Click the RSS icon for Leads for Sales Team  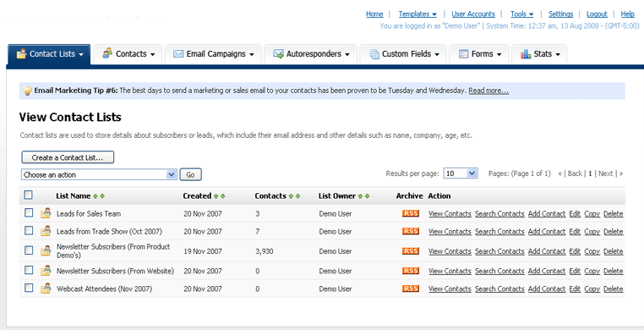click(x=410, y=213)
